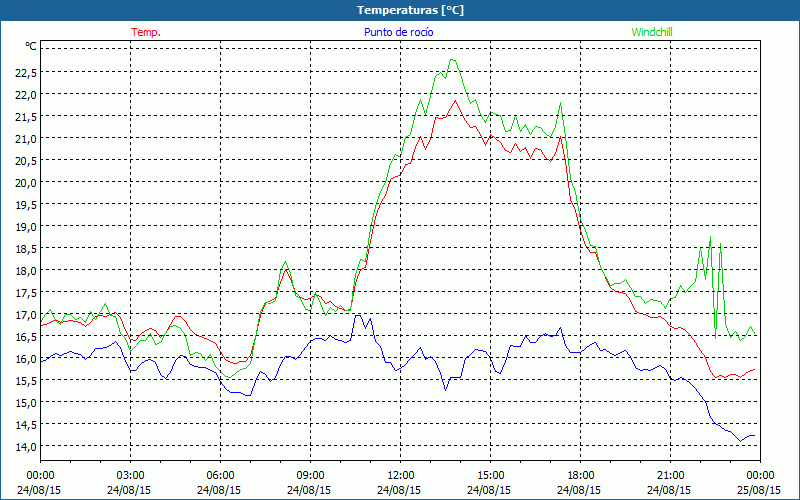The image size is (800, 500).
Task: Click the 09:00 time axis label
Action: point(310,476)
